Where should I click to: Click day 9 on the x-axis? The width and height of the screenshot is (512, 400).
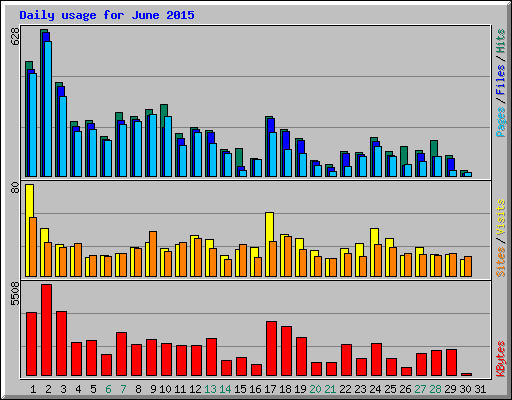click(153, 389)
